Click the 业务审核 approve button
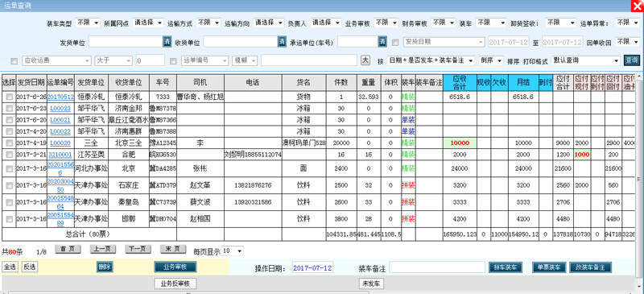The height and width of the screenshot is (294, 644). click(175, 267)
